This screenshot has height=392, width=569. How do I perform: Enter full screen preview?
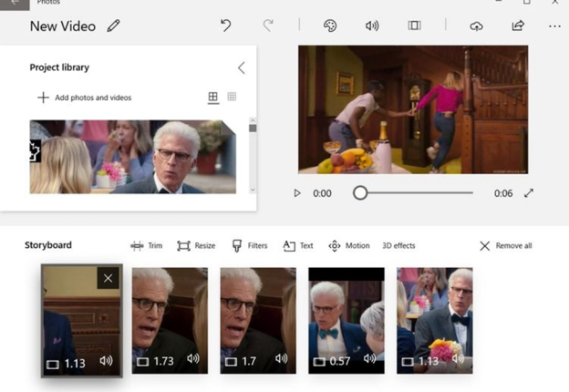pos(529,193)
